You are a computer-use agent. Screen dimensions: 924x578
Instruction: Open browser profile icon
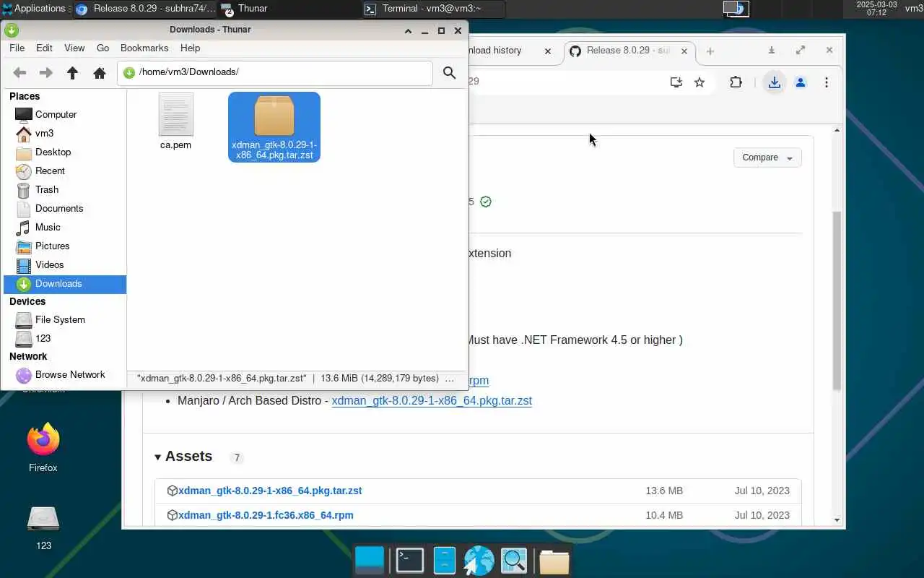click(x=800, y=82)
